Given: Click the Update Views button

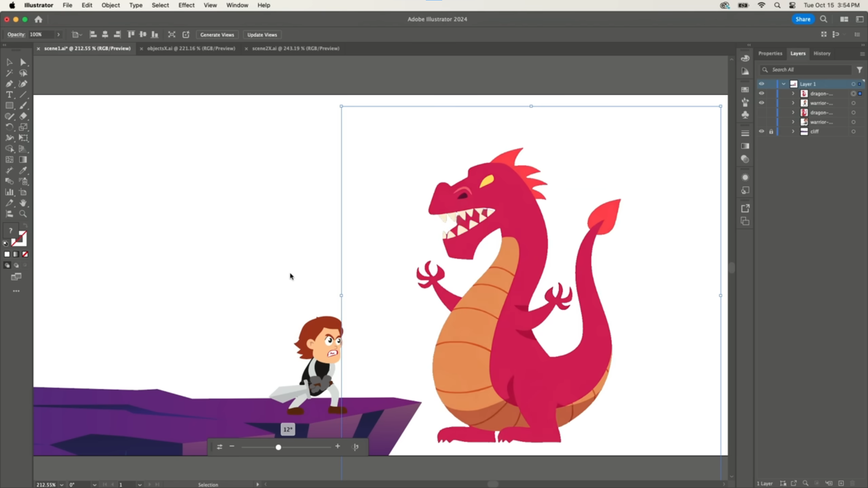Looking at the screenshot, I should [262, 34].
